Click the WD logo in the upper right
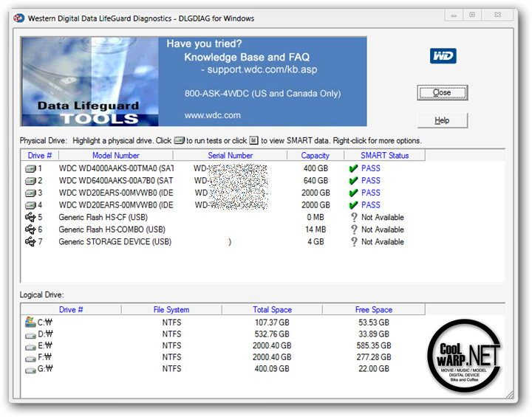Image resolution: width=532 pixels, height=417 pixels. 443,56
